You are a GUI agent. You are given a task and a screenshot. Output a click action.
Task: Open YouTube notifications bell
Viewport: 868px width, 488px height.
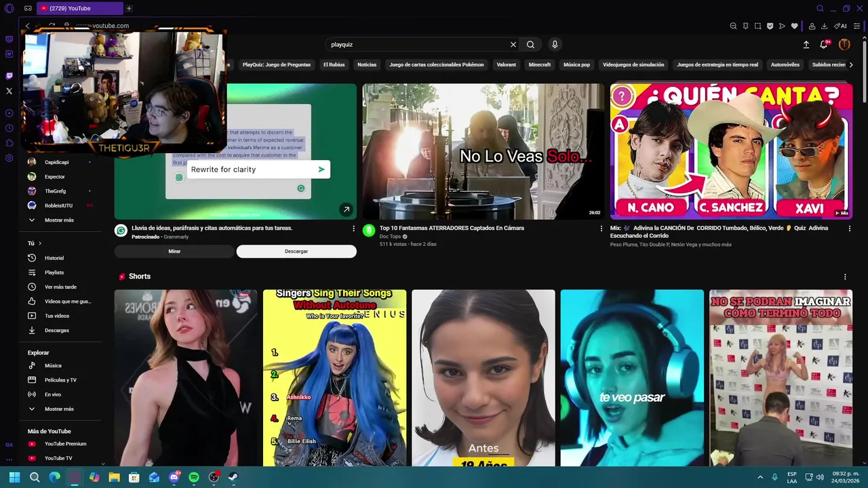824,44
